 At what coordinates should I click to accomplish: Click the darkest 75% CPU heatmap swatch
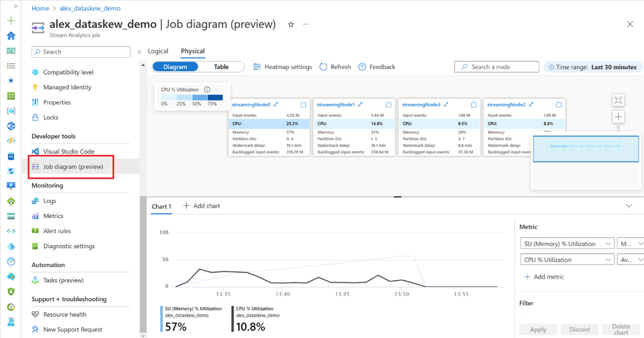click(216, 98)
